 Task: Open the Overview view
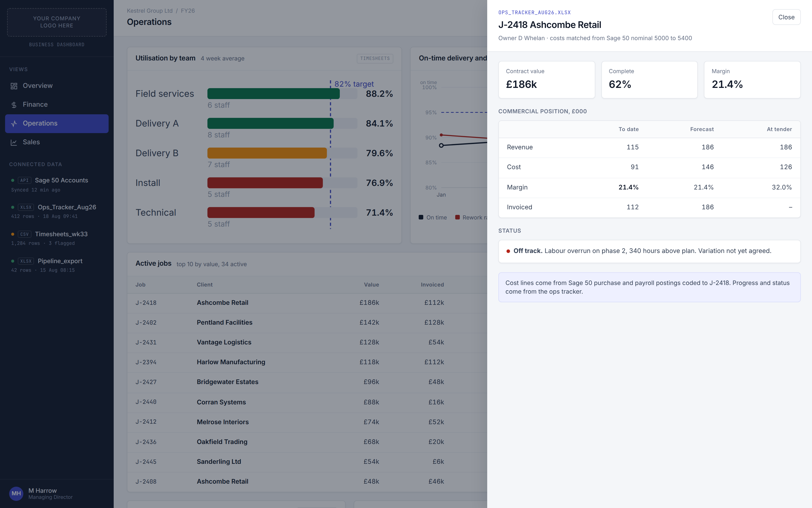57,86
